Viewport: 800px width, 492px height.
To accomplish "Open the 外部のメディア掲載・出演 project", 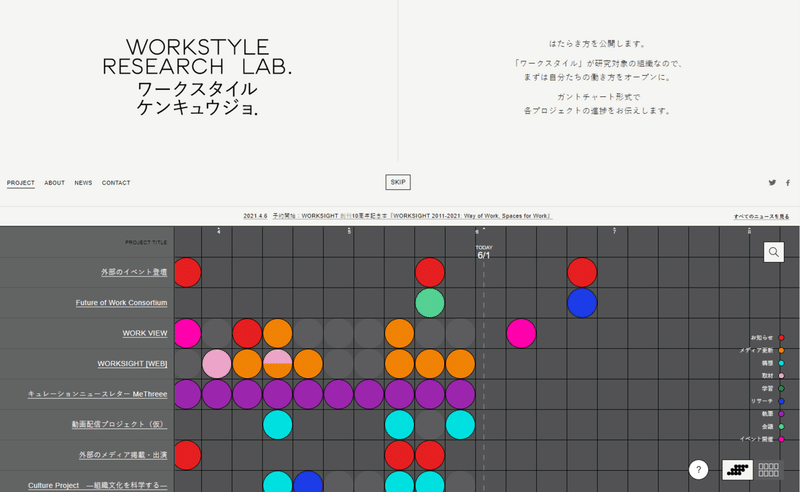I will click(123, 455).
